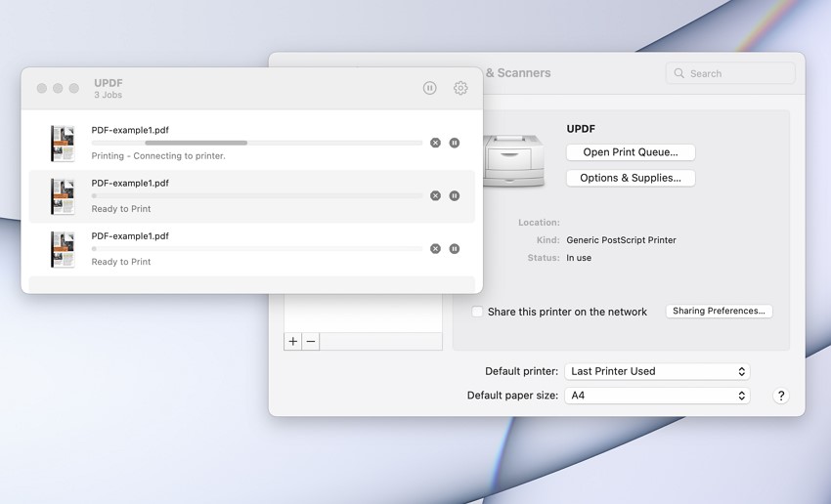Click the UPDF printer name heading in Printers & Scanners
The image size is (831, 504).
point(581,129)
